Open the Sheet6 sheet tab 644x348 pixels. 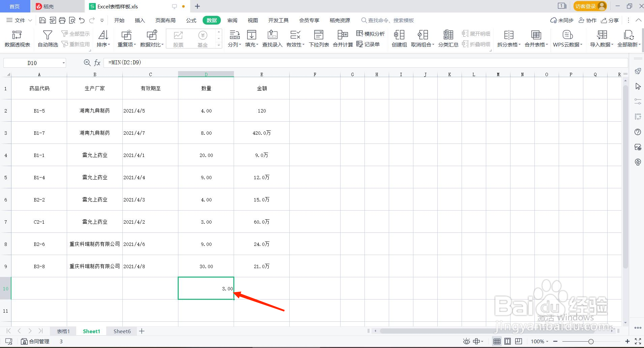coord(122,331)
